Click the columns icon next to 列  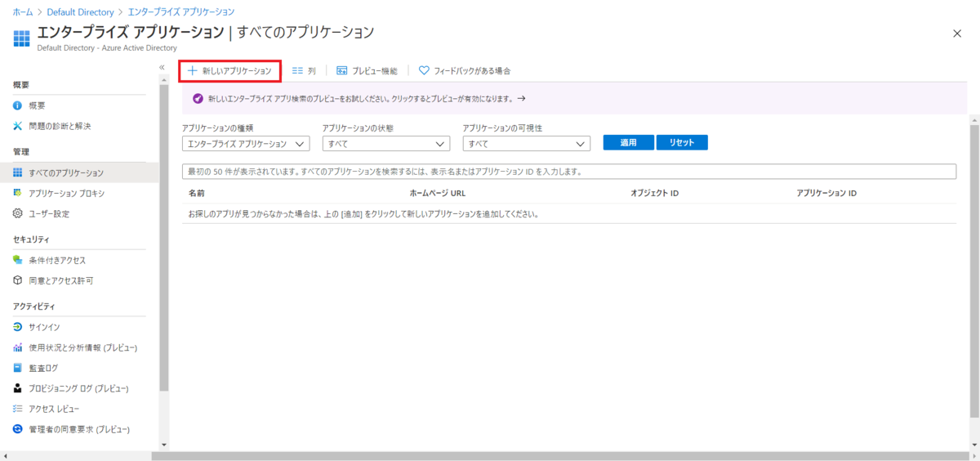tap(298, 71)
